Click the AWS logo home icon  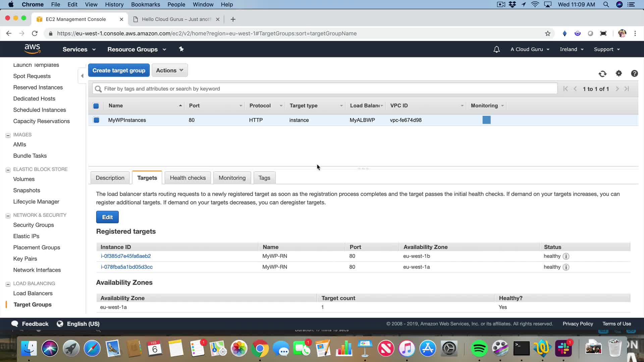point(32,49)
